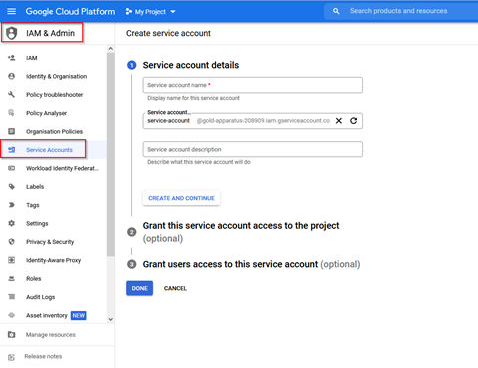Click the Tags arrow icon
Viewport: 478px width, 368px height.
[x=12, y=205]
